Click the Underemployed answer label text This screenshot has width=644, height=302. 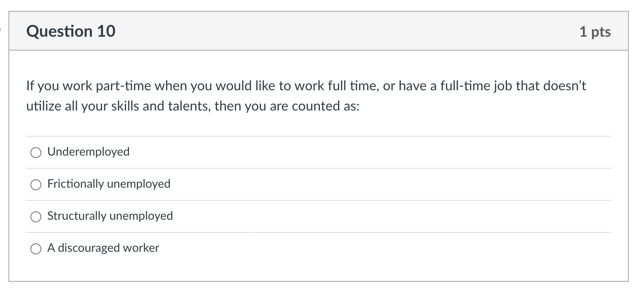point(89,152)
